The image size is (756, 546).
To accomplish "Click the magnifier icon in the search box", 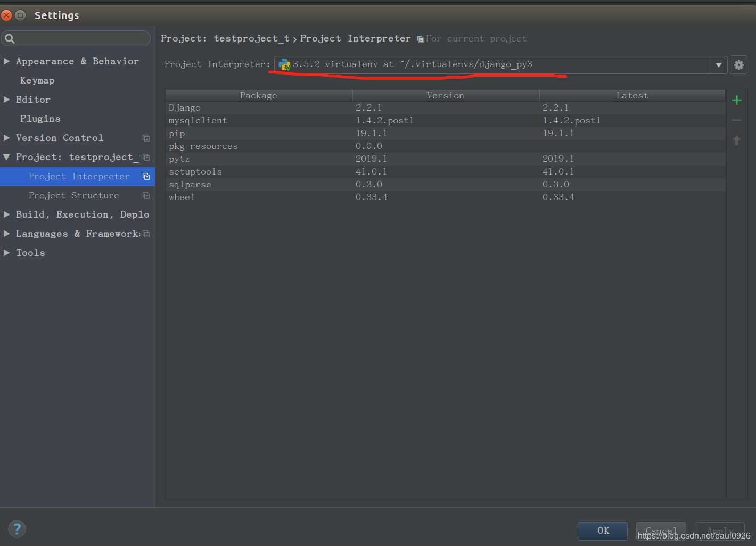I will tap(10, 38).
